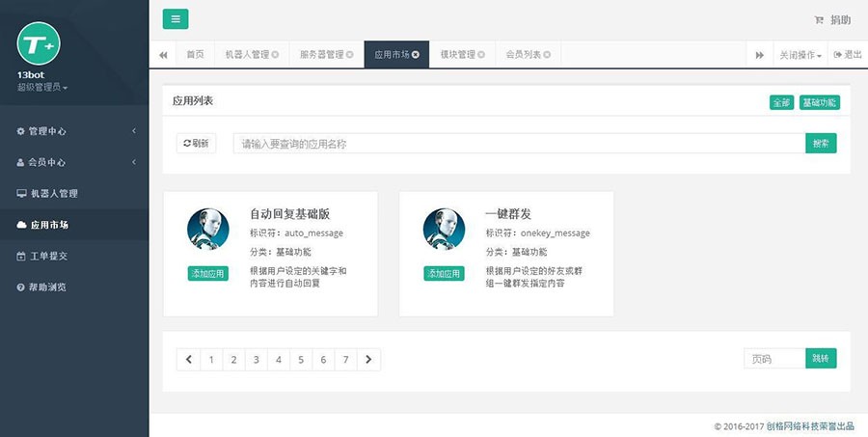Image resolution: width=868 pixels, height=437 pixels.
Task: Switch to 服务器管理 tab
Action: point(321,54)
